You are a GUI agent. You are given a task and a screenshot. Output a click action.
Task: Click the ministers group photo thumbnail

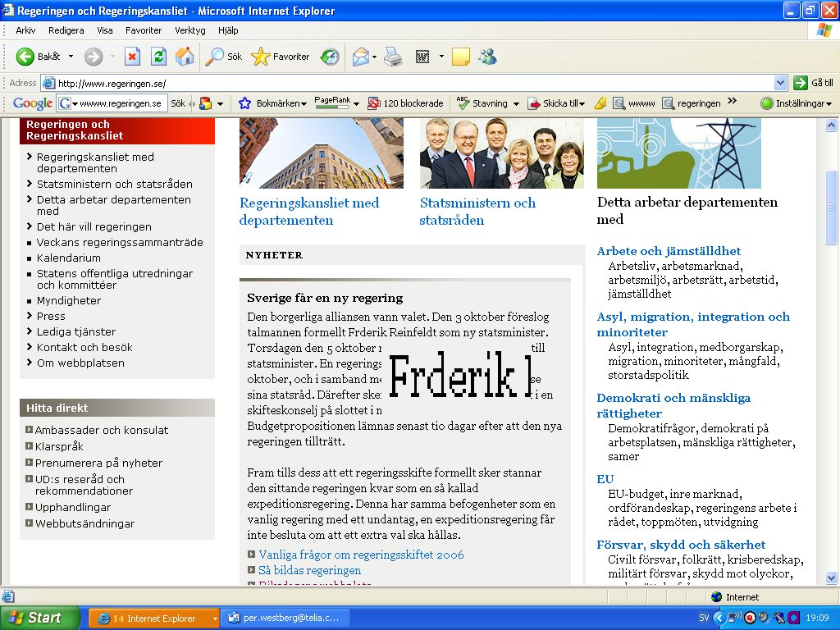(502, 153)
